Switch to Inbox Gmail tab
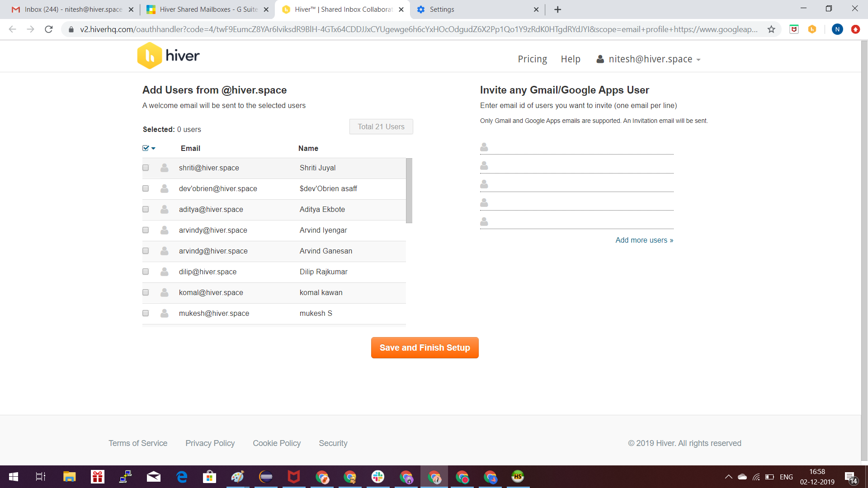 tap(72, 9)
